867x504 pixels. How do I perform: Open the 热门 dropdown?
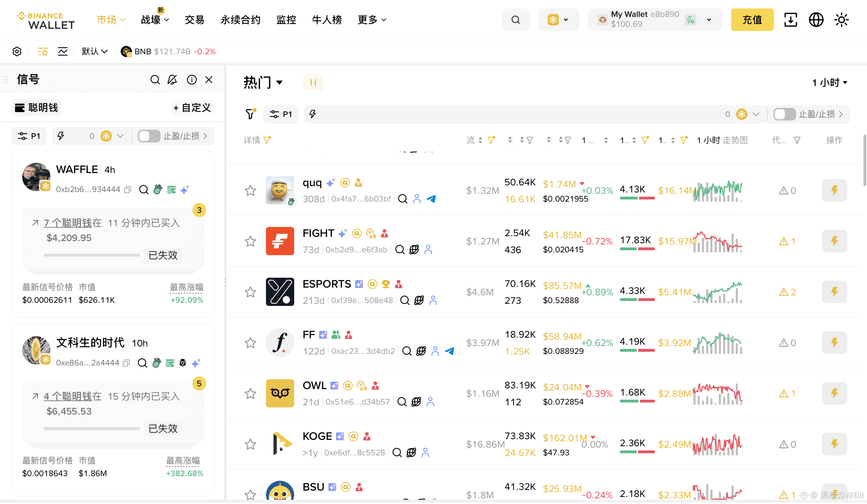tap(263, 82)
